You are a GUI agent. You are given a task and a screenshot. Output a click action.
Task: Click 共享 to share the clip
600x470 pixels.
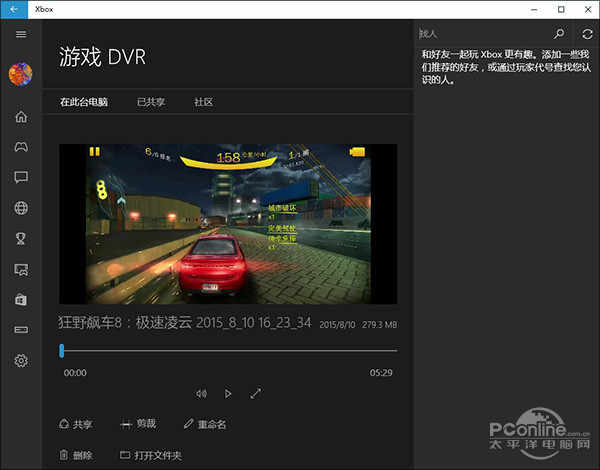coord(76,424)
